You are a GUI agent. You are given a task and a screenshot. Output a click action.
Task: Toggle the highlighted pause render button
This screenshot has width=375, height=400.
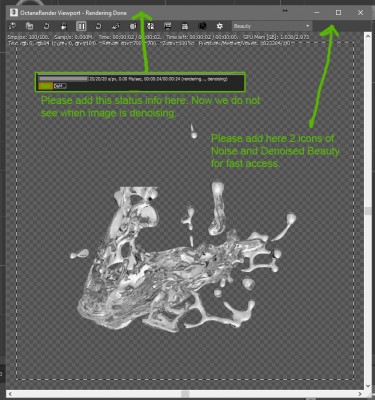coord(81,26)
